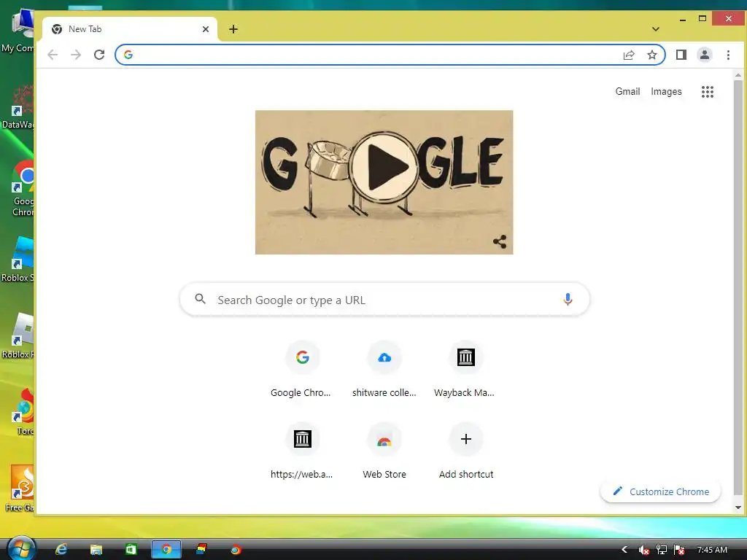Screen dimensions: 747x560
Task: Select DataWa desktop shortcut
Action: coord(18,107)
